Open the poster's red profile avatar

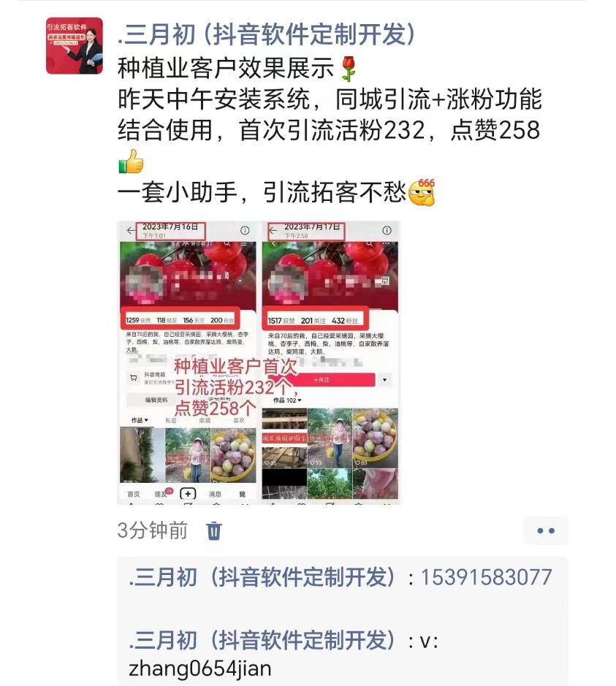[x=75, y=45]
